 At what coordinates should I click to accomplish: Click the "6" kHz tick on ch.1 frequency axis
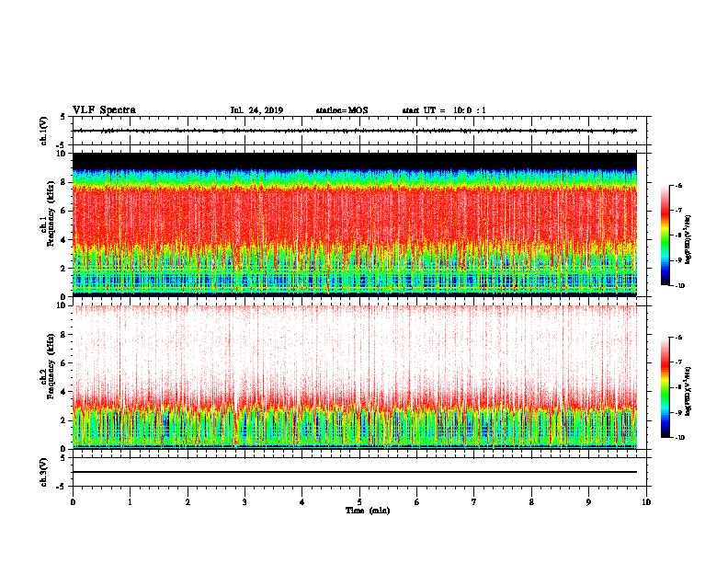[x=63, y=211]
